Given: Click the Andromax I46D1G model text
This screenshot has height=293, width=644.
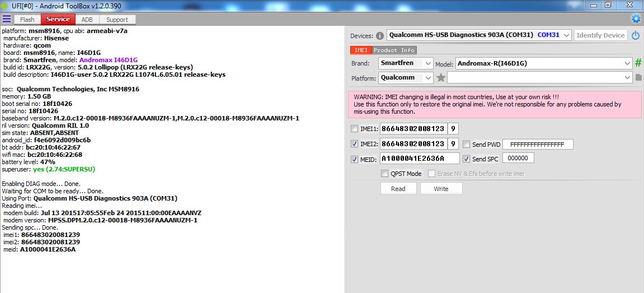Looking at the screenshot, I should pyautogui.click(x=109, y=60).
